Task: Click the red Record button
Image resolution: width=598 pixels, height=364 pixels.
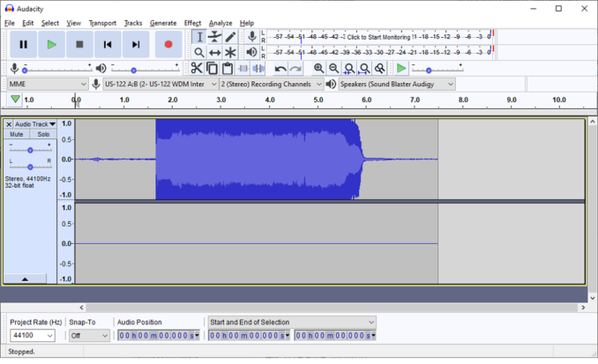Action: [168, 45]
